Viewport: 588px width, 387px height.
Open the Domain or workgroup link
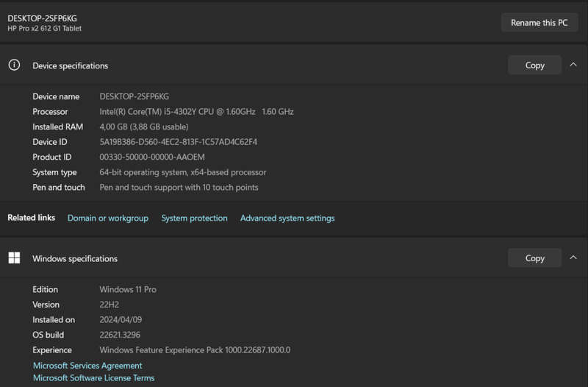(x=108, y=218)
